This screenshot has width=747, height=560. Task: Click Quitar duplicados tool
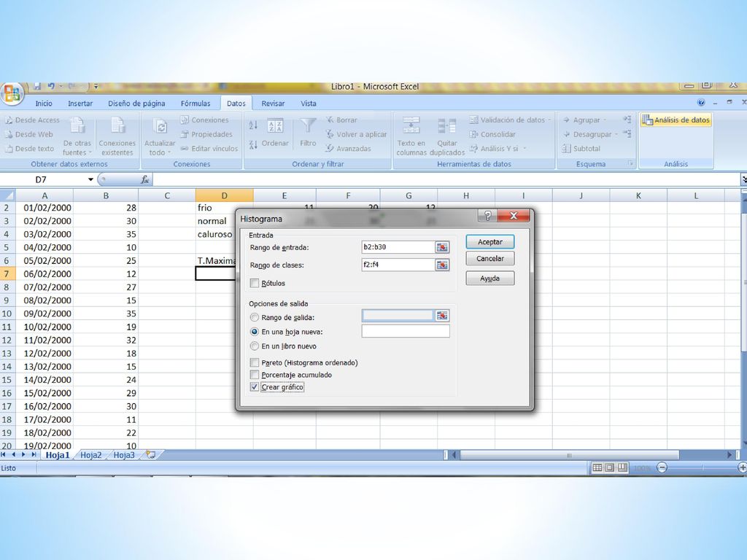pyautogui.click(x=447, y=136)
